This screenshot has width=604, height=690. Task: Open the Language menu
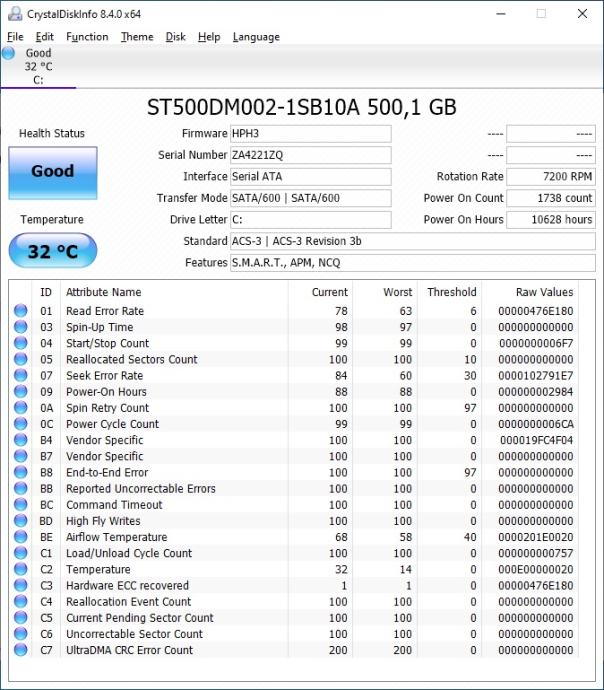[256, 37]
